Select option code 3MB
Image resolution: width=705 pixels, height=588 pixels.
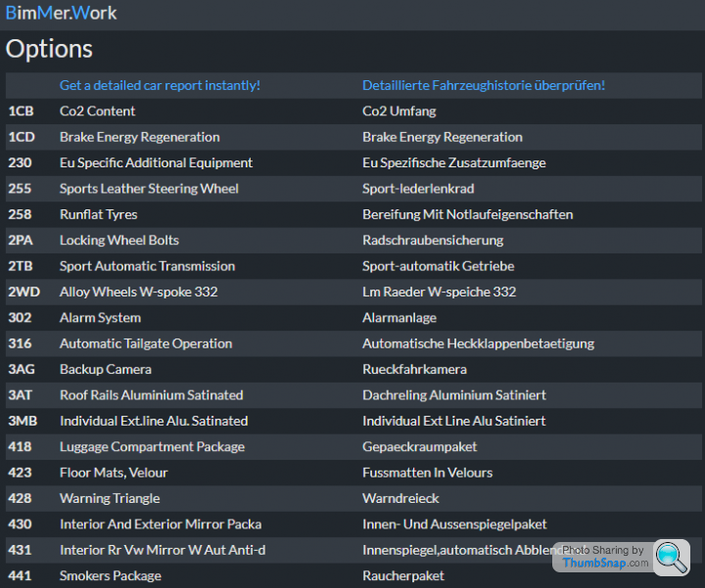(x=23, y=421)
